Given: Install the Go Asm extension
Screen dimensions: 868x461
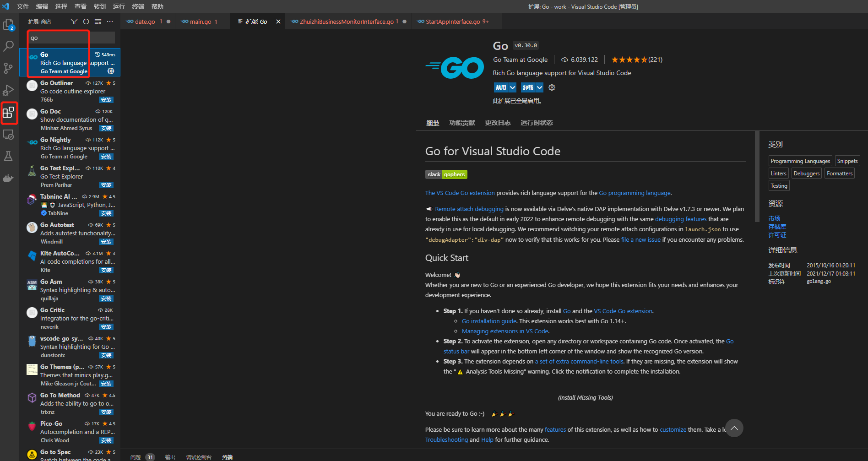Looking at the screenshot, I should click(106, 298).
